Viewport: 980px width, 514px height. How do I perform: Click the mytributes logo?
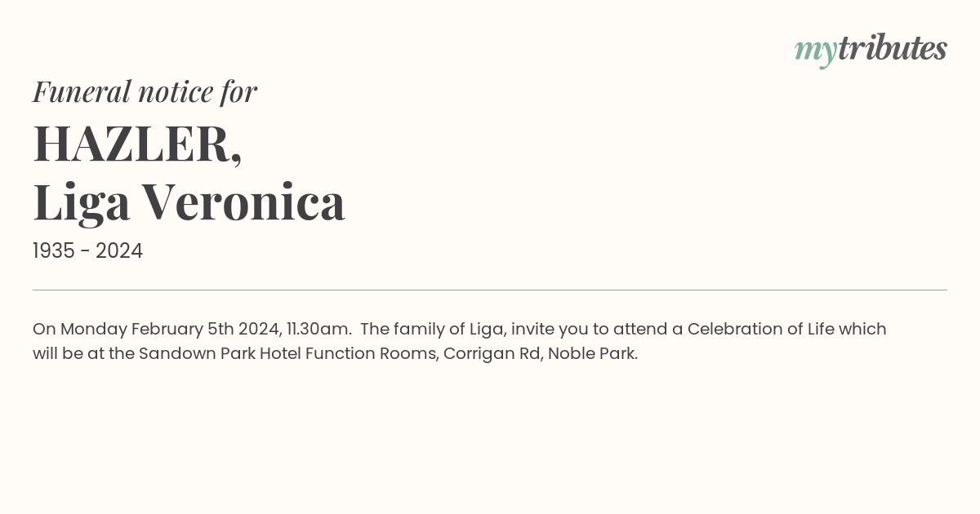click(871, 50)
